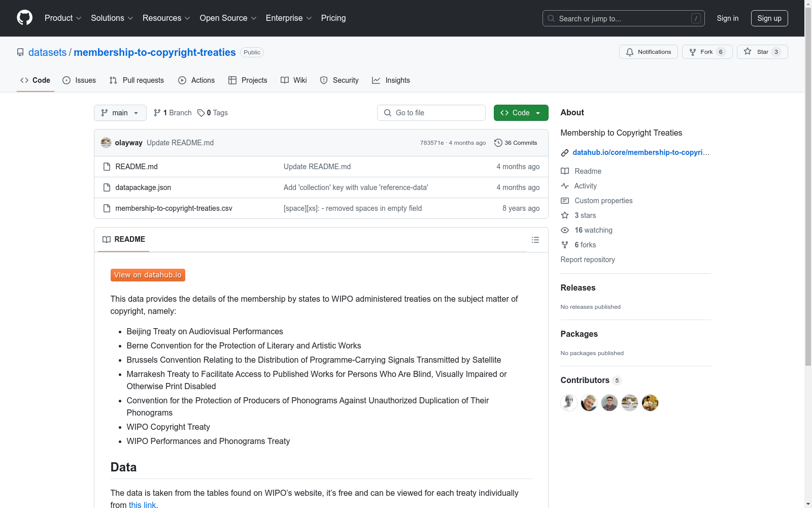Image resolution: width=812 pixels, height=508 pixels.
Task: Expand the Product menu
Action: tap(63, 18)
